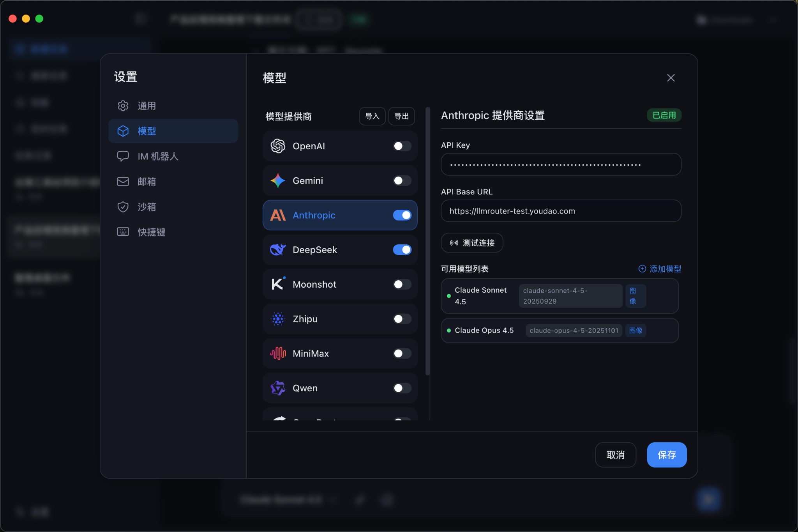Click the keyboard icon beside 快捷键

[123, 232]
